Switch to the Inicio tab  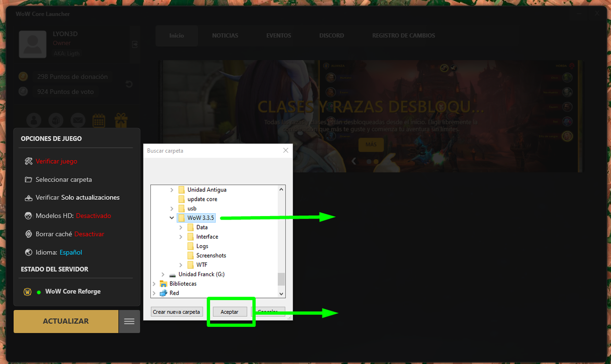(x=177, y=36)
